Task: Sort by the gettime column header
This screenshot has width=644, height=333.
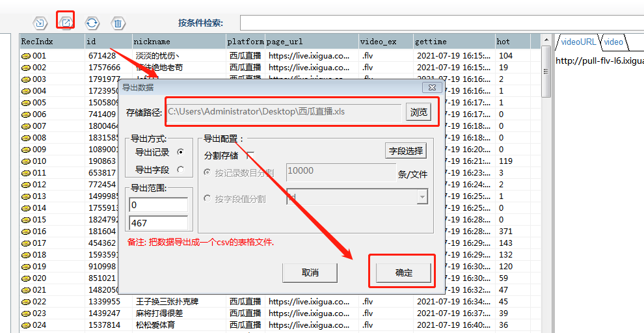Action: [454, 42]
